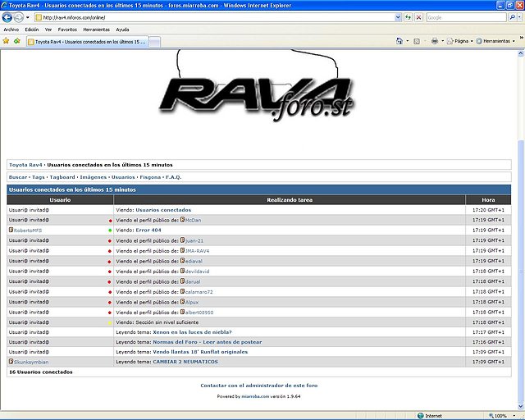Viewport: 525px width, 420px height.
Task: Click the Add to Favorites star-plus icon
Action: pos(17,41)
